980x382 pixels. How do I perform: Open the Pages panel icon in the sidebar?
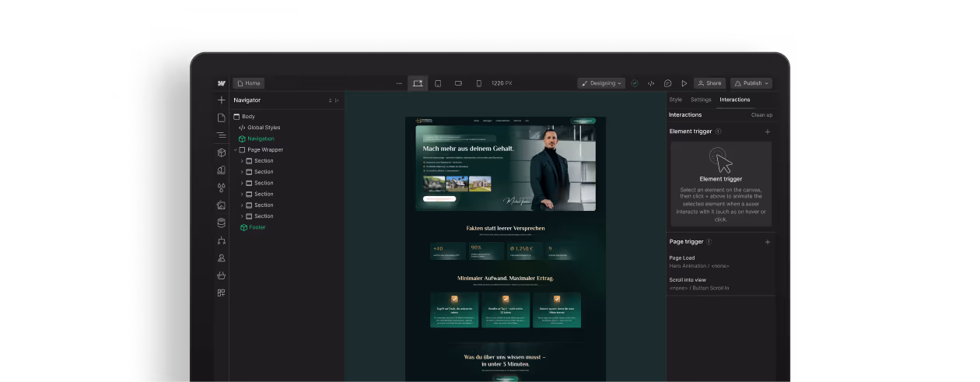click(x=222, y=117)
